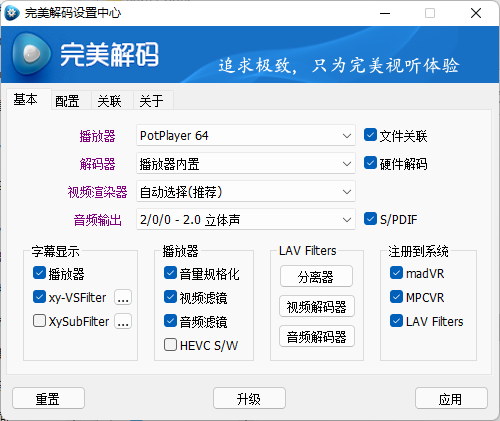Image resolution: width=500 pixels, height=421 pixels.
Task: Expand the 视频渲染器 dropdown showing 自动选择(推荐)
Action: click(246, 192)
